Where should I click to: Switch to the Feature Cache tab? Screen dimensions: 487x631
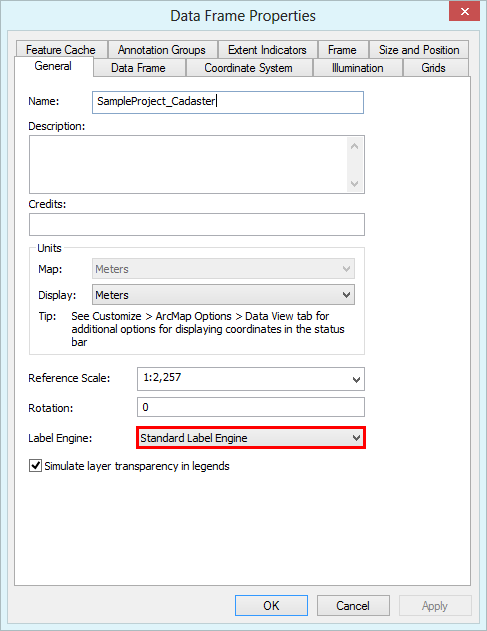pyautogui.click(x=62, y=49)
